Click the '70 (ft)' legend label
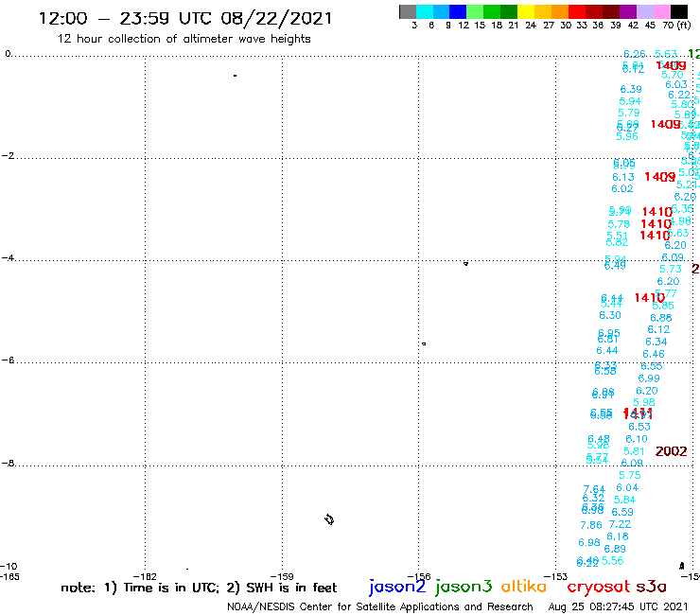 click(x=676, y=26)
